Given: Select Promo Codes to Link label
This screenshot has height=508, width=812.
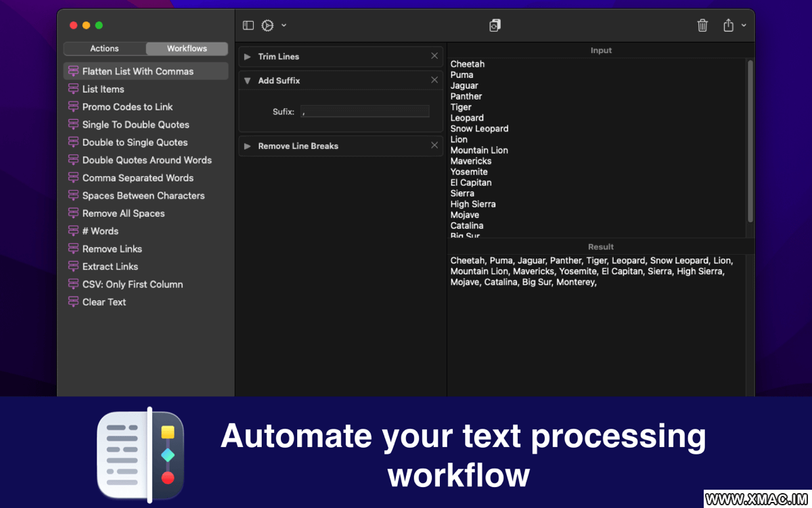Looking at the screenshot, I should point(128,107).
